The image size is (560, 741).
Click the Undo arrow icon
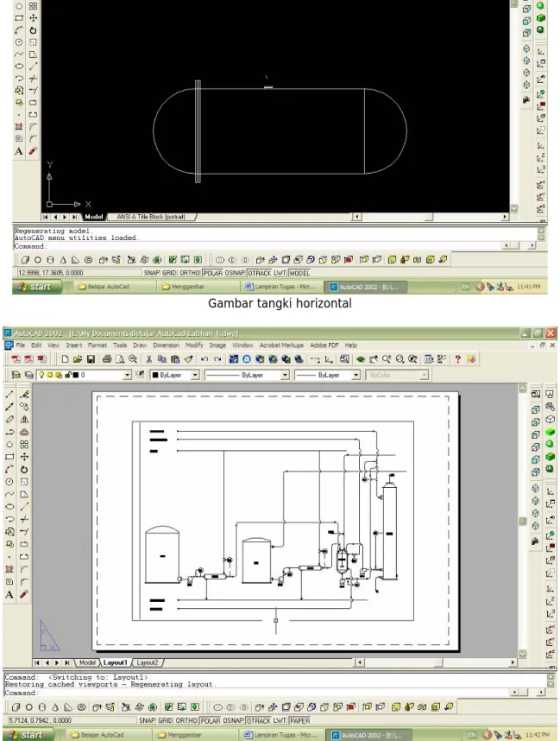coord(204,359)
